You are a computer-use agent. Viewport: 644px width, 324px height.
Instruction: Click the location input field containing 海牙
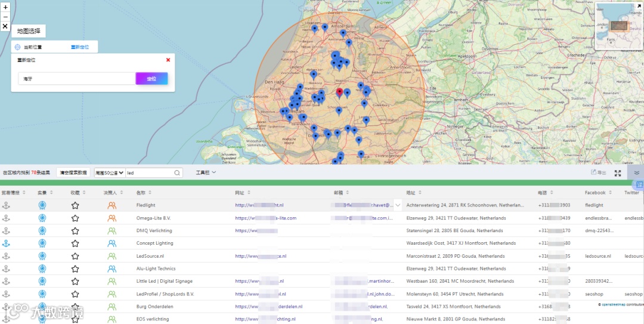[76, 79]
